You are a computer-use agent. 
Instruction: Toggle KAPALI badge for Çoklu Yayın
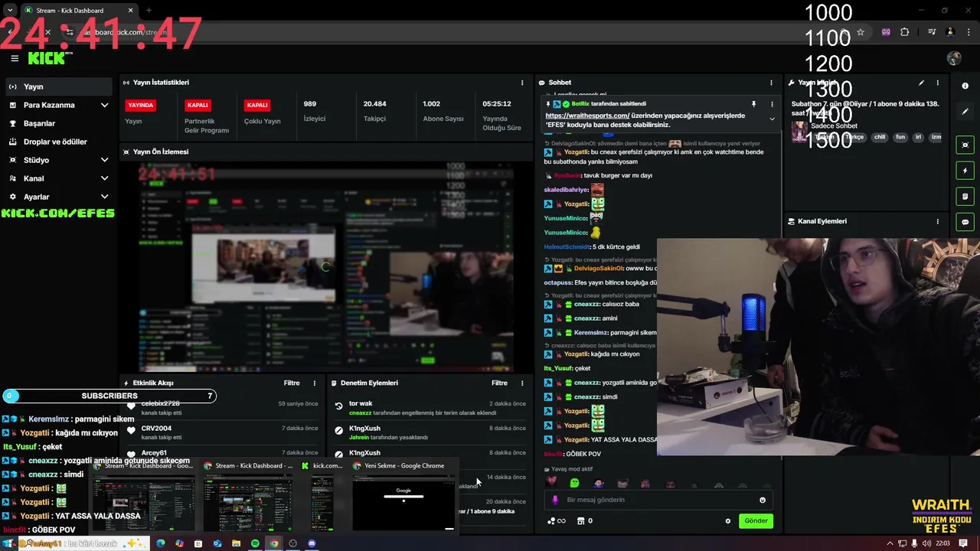pos(257,105)
